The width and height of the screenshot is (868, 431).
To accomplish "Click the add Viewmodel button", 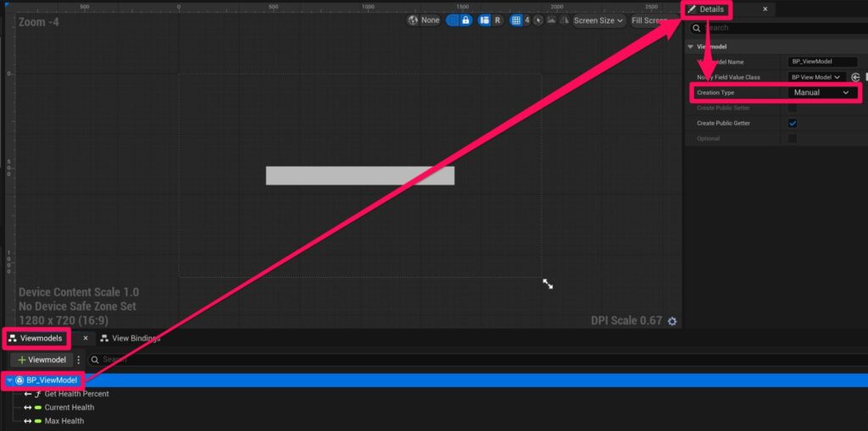I will (42, 360).
